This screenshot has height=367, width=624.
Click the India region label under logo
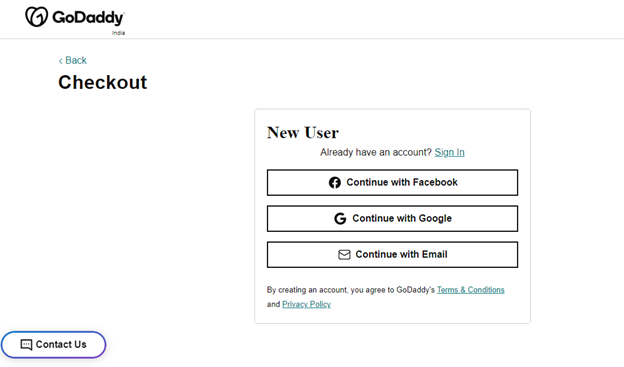click(x=118, y=33)
